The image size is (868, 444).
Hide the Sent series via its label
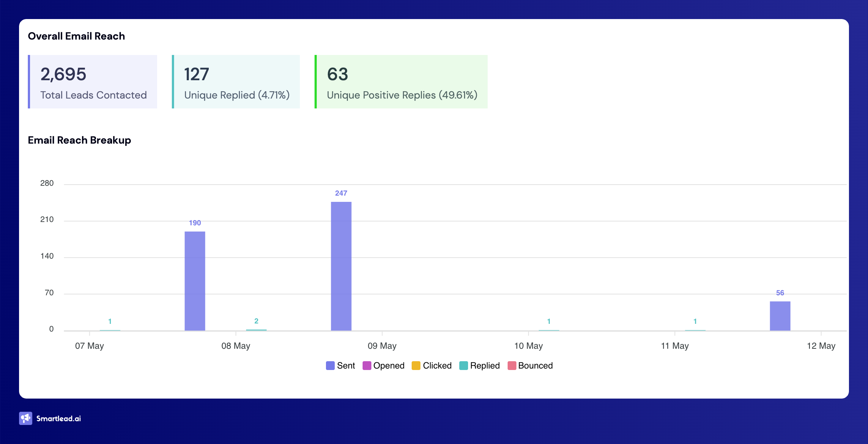pyautogui.click(x=346, y=366)
